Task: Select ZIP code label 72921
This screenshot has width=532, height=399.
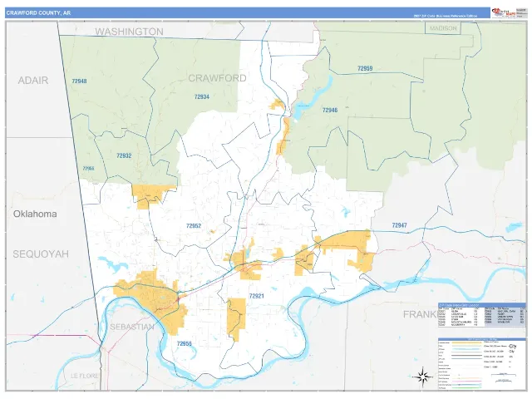Action: [257, 296]
